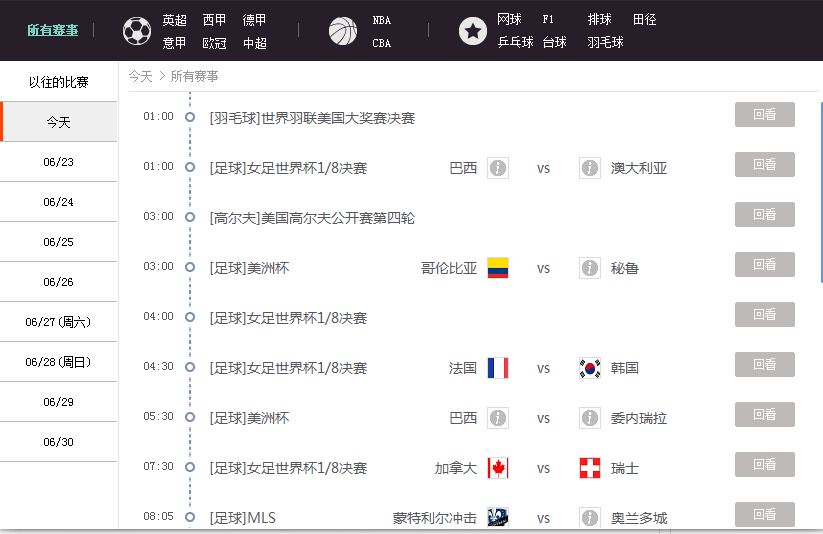
Task: Open 欧冠 league link
Action: coord(215,43)
